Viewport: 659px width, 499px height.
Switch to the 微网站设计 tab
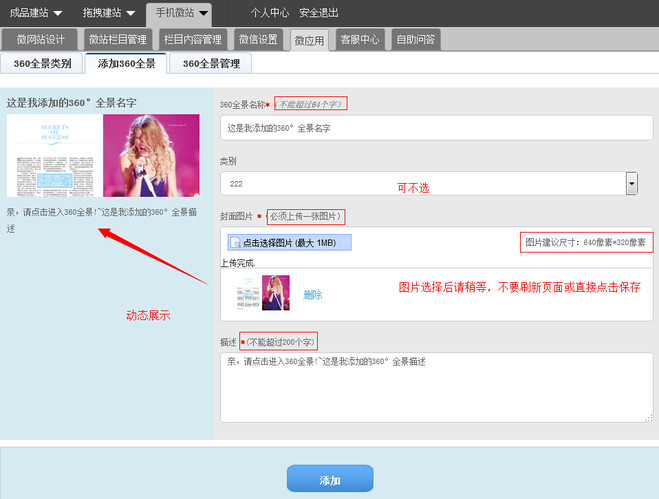click(41, 40)
